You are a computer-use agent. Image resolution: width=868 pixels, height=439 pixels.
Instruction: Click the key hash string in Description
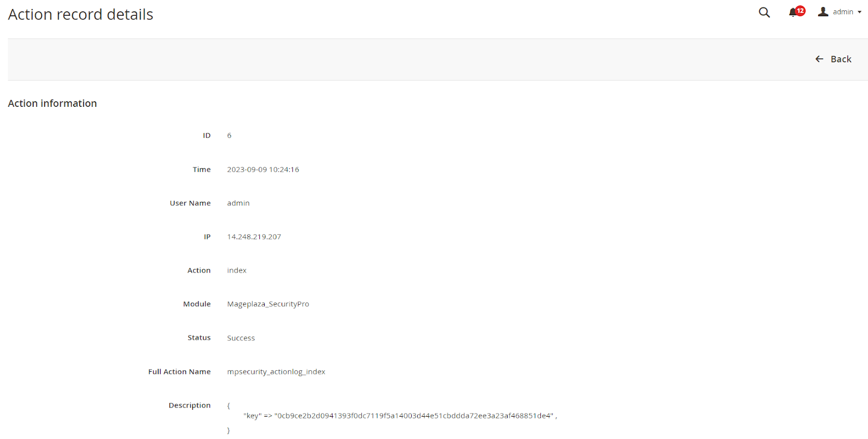point(414,416)
